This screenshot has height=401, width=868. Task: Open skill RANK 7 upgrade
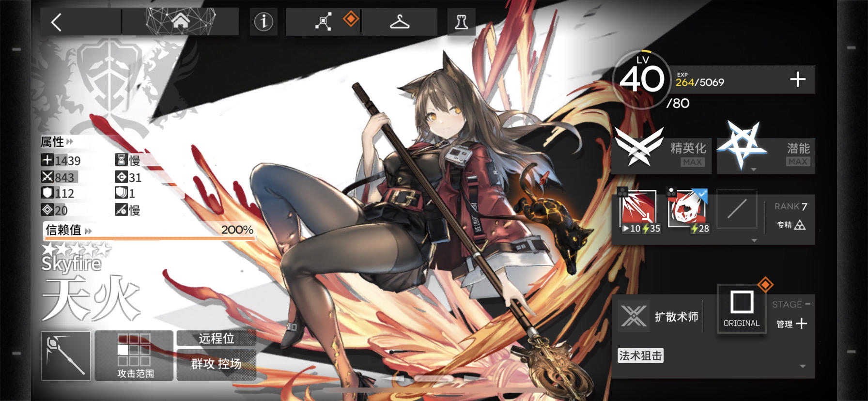790,207
